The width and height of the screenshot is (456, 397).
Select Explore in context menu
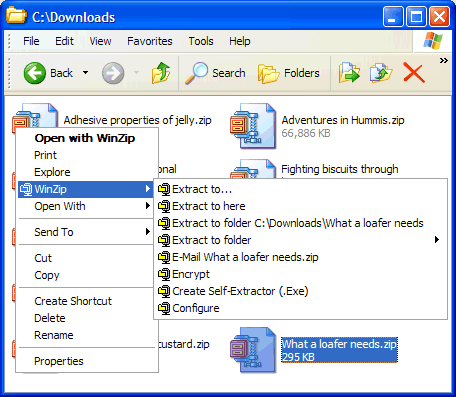click(52, 172)
